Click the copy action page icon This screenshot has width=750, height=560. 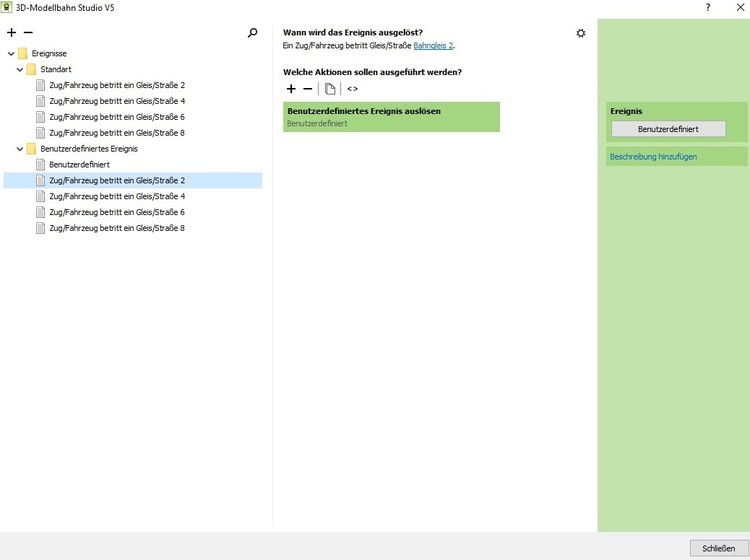point(330,89)
